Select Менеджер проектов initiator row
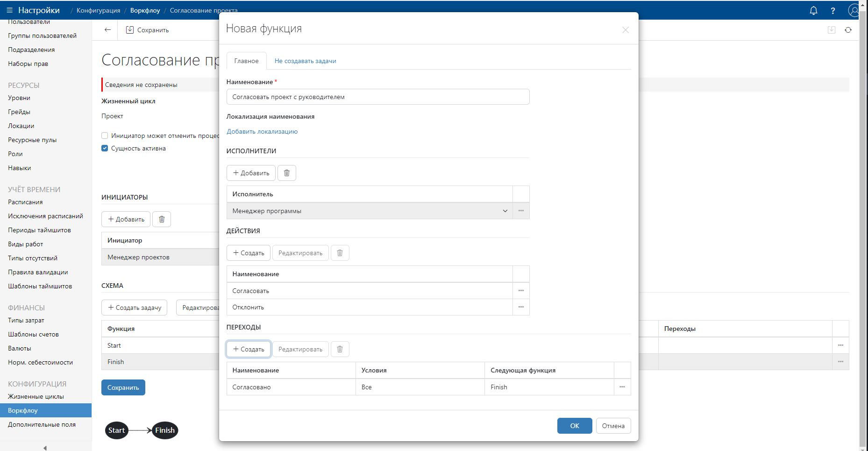This screenshot has height=451, width=868. click(160, 257)
